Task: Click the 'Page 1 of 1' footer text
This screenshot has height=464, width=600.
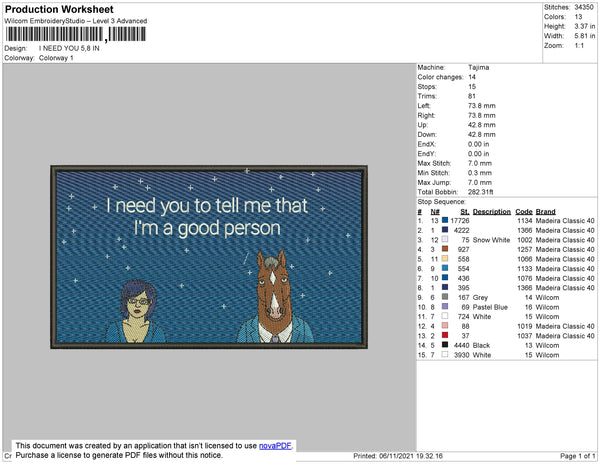Action: tap(578, 456)
